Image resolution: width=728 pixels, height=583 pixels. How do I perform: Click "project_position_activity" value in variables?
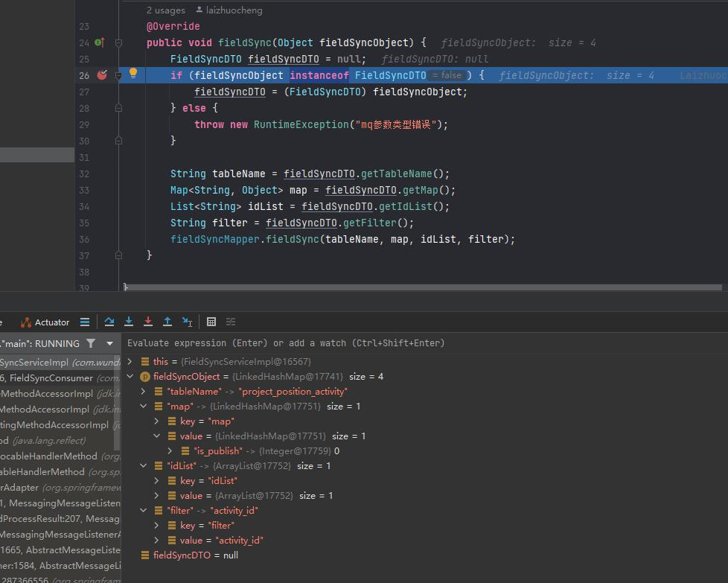pos(293,392)
